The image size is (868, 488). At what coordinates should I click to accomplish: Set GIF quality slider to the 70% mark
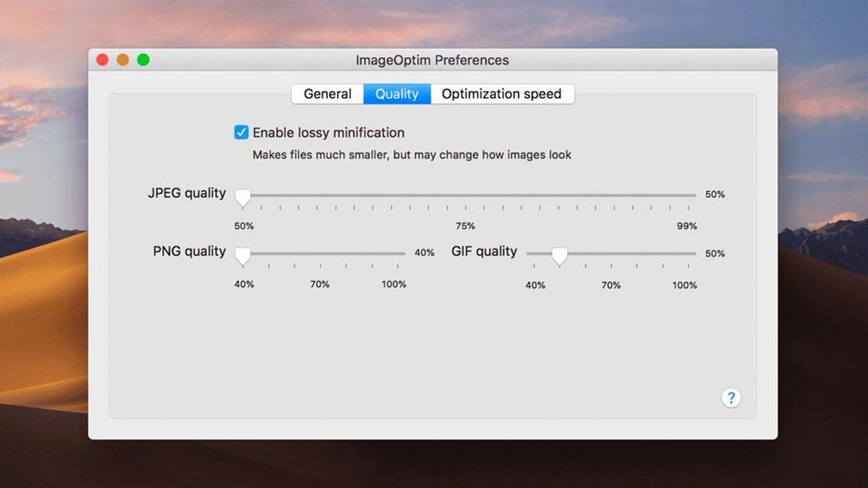(x=611, y=254)
